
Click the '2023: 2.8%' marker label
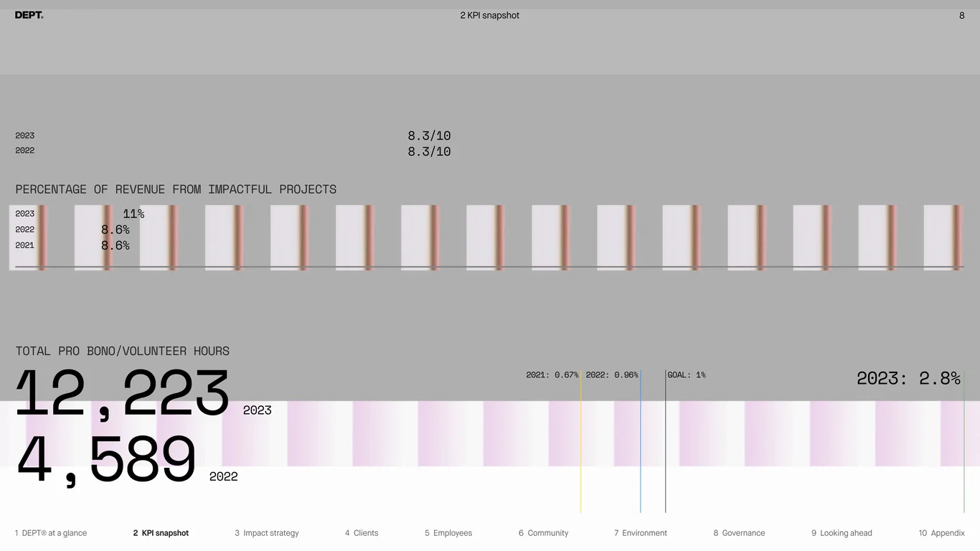coord(908,378)
